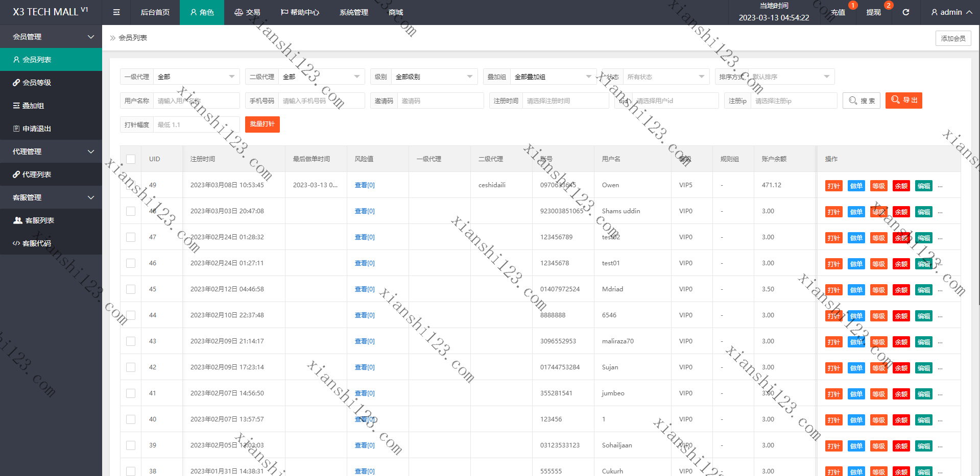980x476 pixels.
Task: Click the 做单 button for user Owen
Action: pyautogui.click(x=856, y=186)
